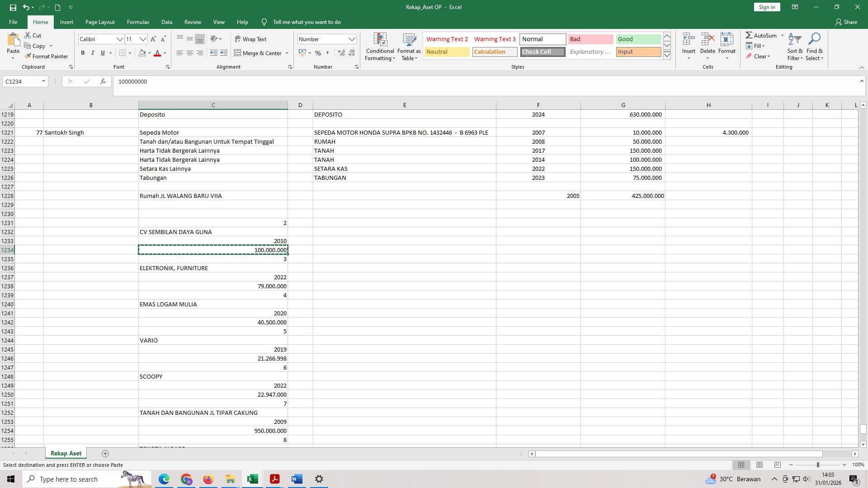Switch to the Formulas ribbon tab
The height and width of the screenshot is (488, 868).
(138, 22)
